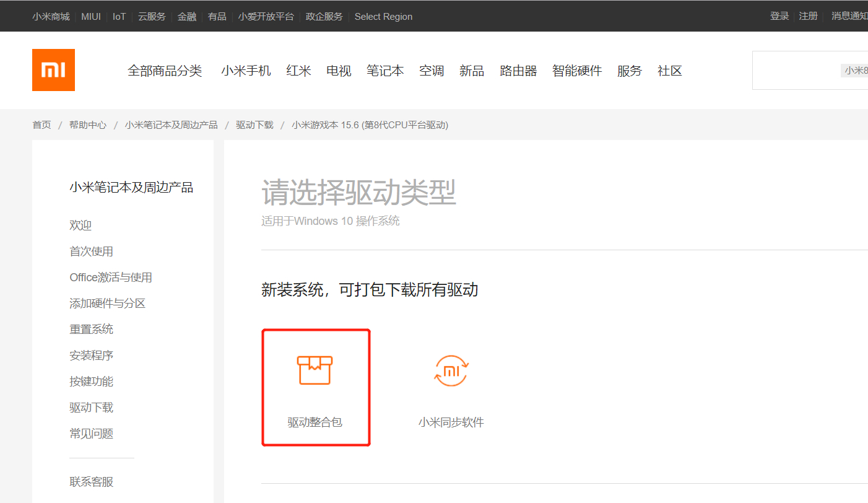The height and width of the screenshot is (503, 868).
Task: Go to MIUI in the top bar
Action: pos(91,17)
